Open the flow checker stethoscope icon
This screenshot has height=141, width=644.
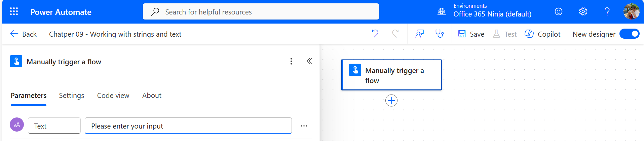440,34
